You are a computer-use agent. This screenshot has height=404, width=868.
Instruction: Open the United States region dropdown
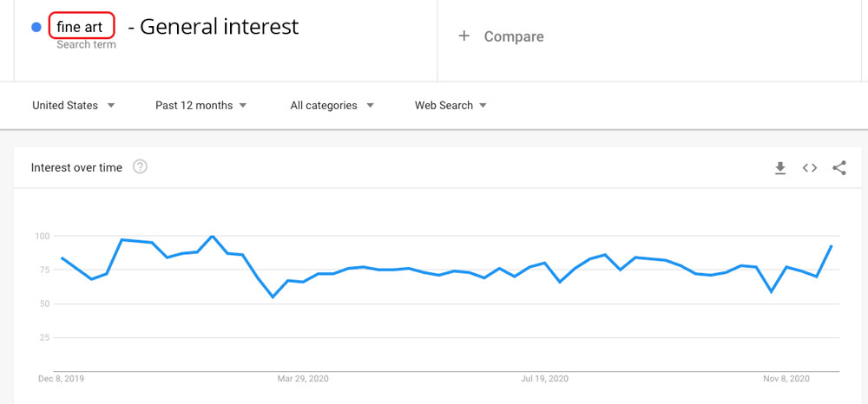[x=74, y=105]
